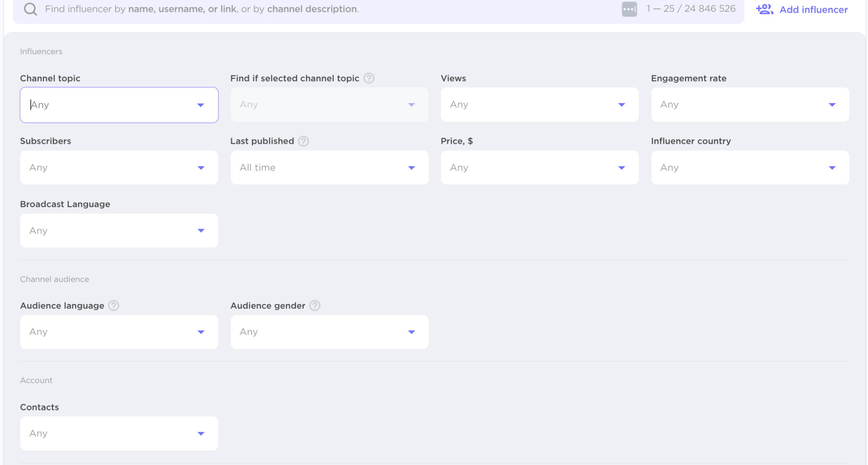
Task: Expand the Price dropdown
Action: click(x=539, y=168)
